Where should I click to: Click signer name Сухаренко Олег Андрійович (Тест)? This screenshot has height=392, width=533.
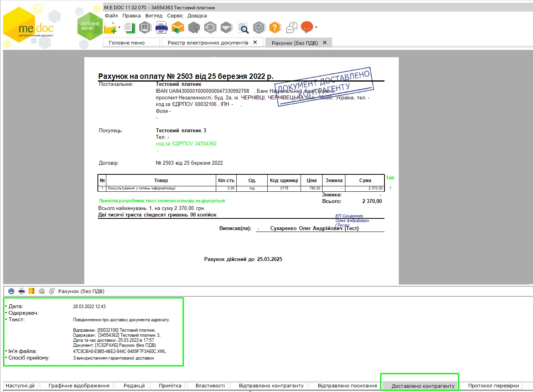coord(314,228)
